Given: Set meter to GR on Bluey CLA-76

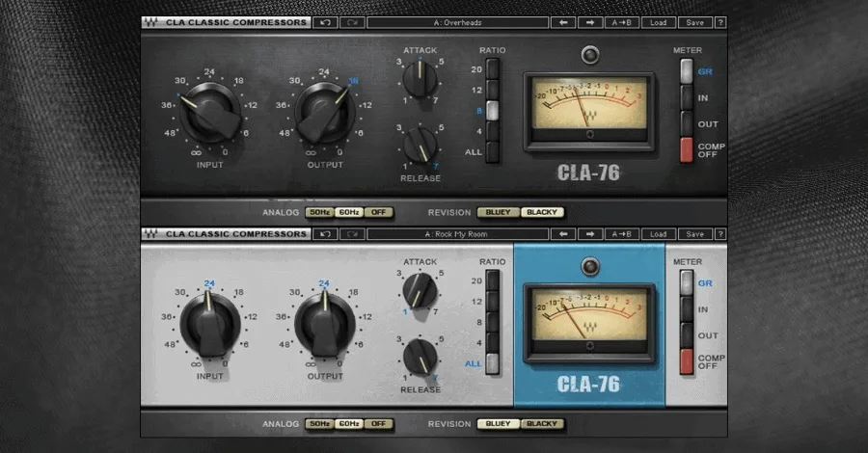Looking at the screenshot, I should point(687,283).
